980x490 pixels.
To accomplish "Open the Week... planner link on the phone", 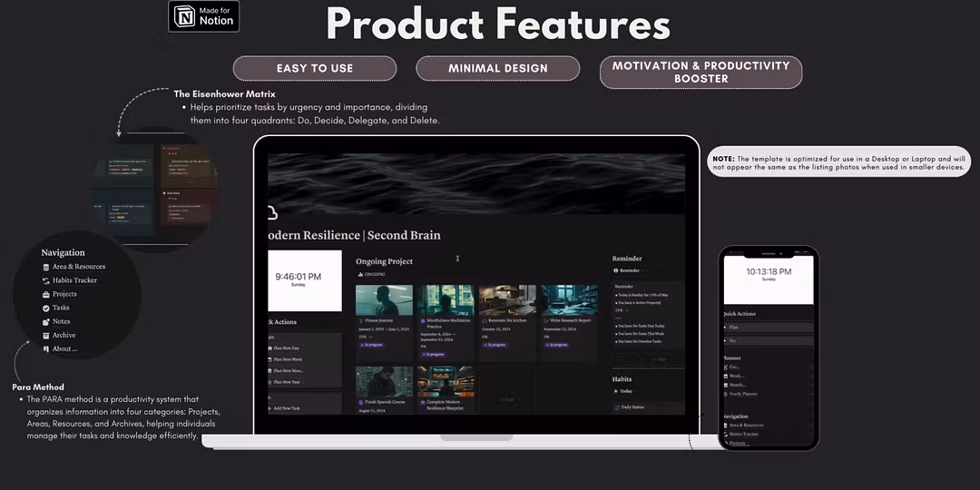I will click(733, 377).
